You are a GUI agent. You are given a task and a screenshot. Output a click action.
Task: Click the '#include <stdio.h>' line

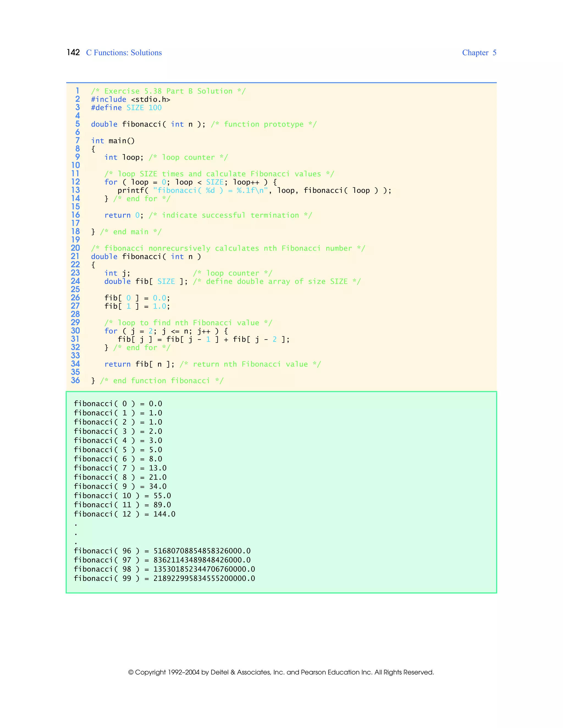coord(131,99)
